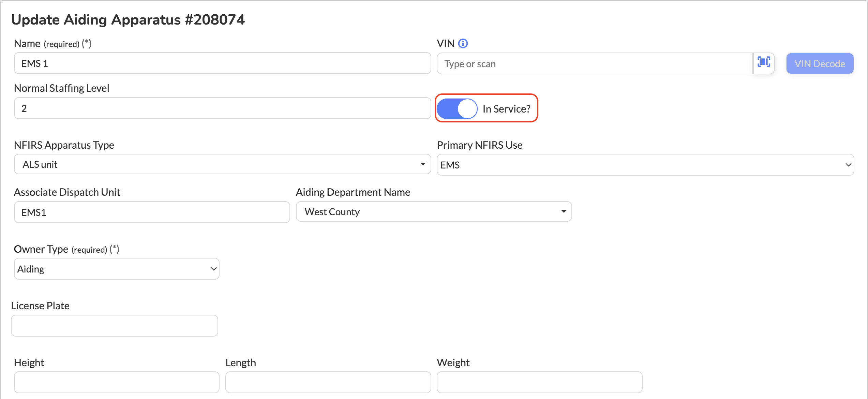Click the Name field containing EMS 1
868x399 pixels.
[x=222, y=63]
